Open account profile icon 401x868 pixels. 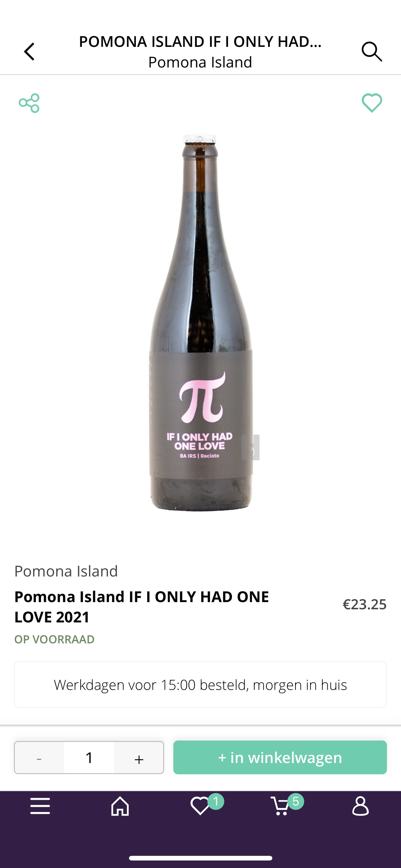click(x=361, y=806)
